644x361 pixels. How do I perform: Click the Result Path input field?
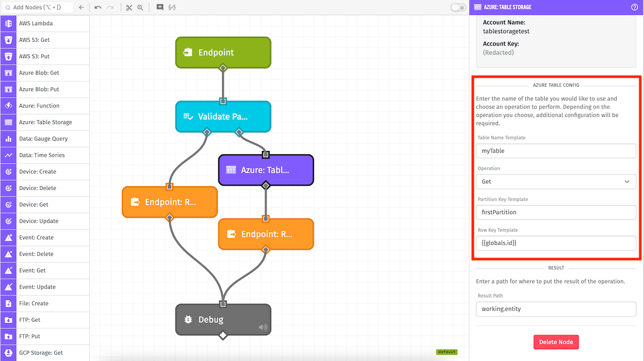(x=556, y=309)
